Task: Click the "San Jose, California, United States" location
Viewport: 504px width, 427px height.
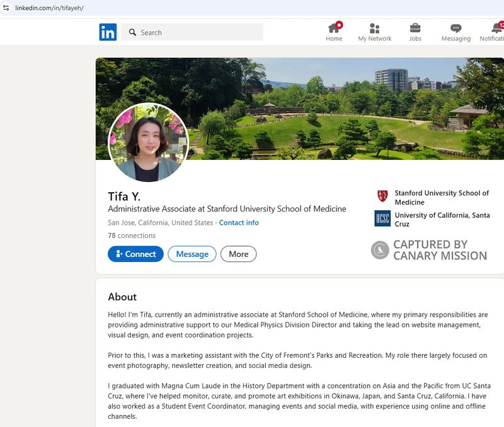Action: pyautogui.click(x=161, y=223)
